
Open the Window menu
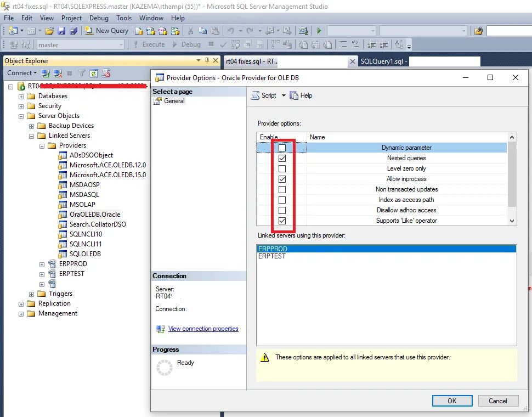(151, 18)
